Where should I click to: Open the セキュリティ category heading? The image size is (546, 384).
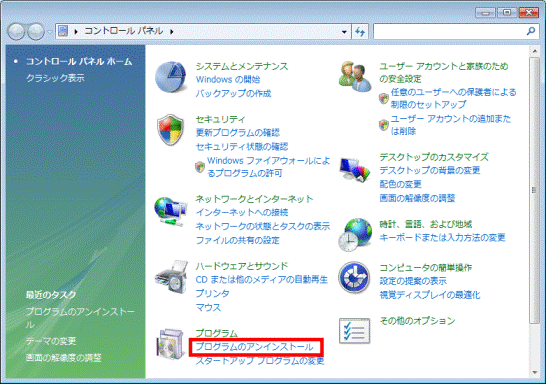point(220,119)
